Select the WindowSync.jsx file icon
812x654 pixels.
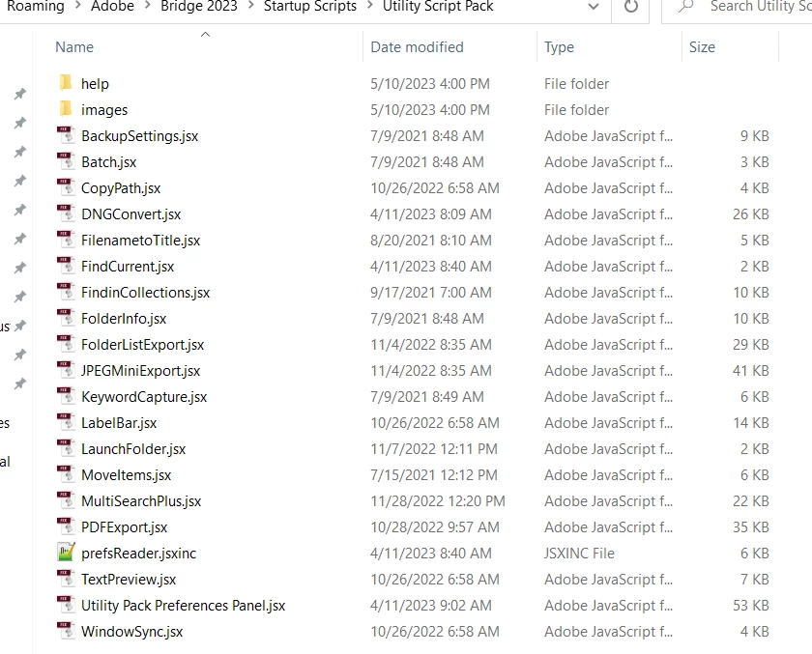[66, 630]
